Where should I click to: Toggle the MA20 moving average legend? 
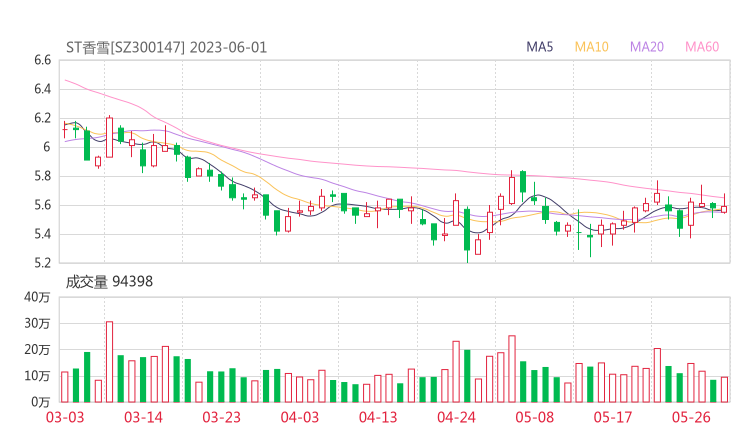tap(647, 47)
